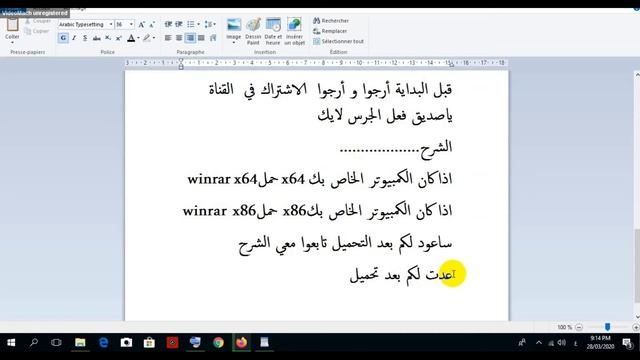This screenshot has height=360, width=640.
Task: Click the grow font size icon
Action: click(141, 24)
